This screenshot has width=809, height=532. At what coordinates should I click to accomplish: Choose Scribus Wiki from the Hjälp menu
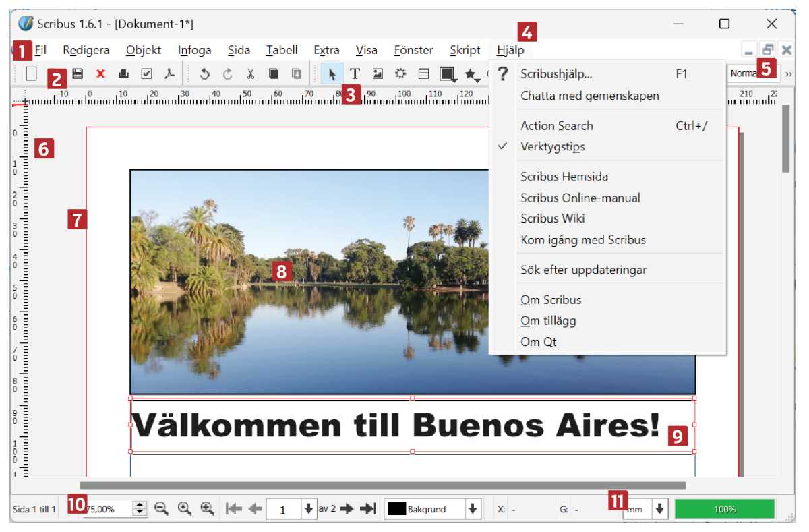(552, 218)
